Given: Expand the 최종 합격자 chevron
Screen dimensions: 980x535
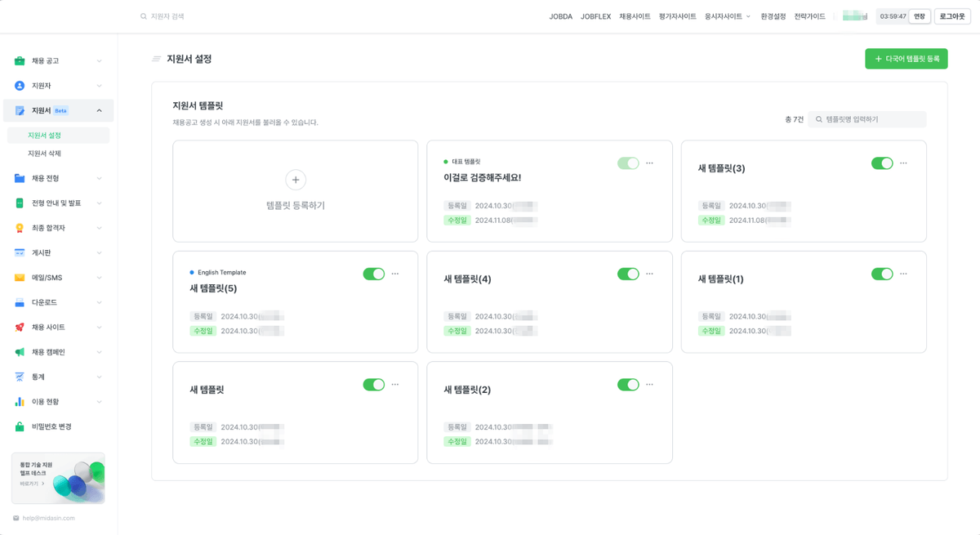Looking at the screenshot, I should pos(99,228).
